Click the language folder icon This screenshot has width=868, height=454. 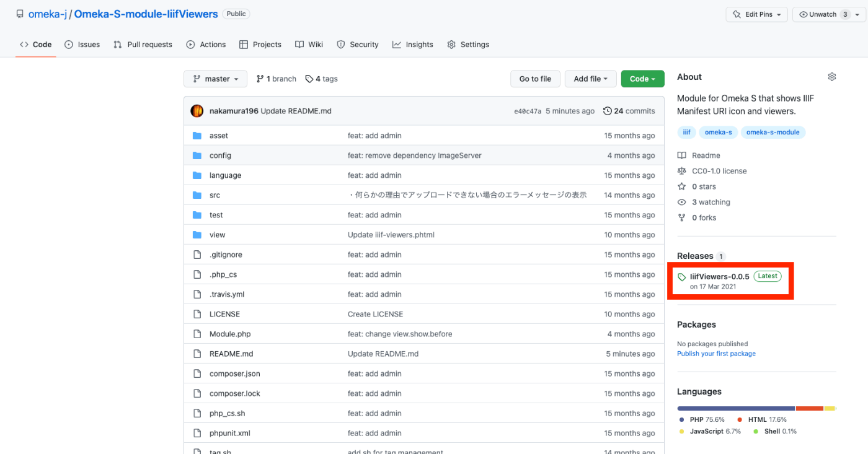(x=197, y=175)
